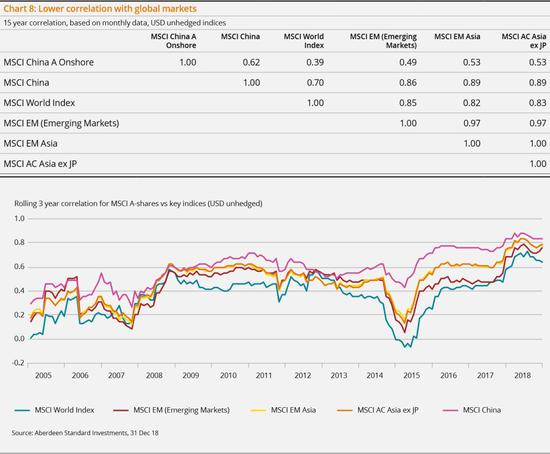Click the 1.0 y-axis label

point(19,219)
